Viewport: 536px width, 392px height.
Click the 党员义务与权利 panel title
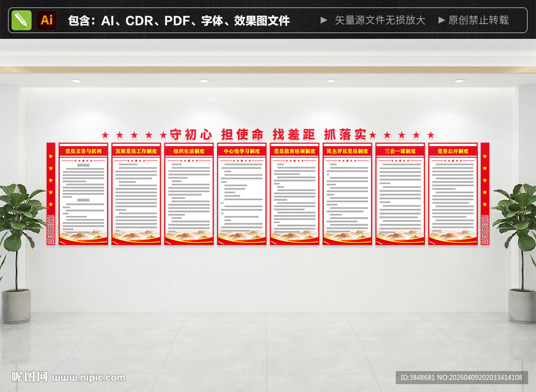83,151
